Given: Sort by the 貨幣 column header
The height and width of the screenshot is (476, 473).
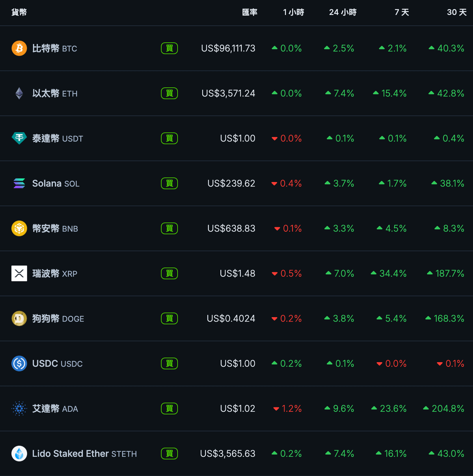Looking at the screenshot, I should click(19, 12).
